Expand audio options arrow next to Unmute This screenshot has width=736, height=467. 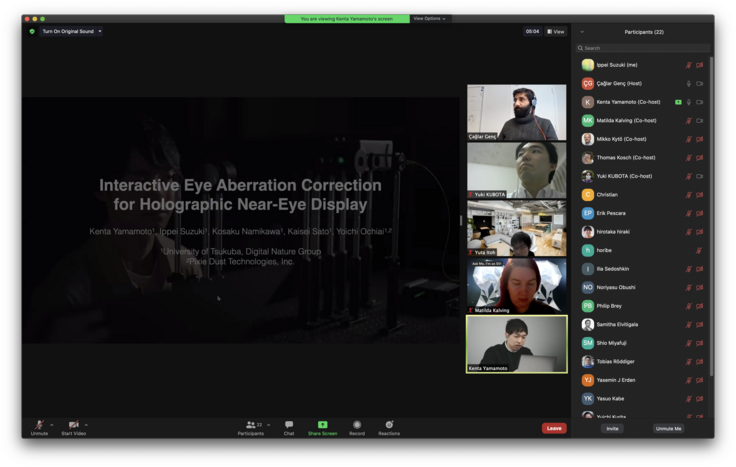tap(52, 425)
